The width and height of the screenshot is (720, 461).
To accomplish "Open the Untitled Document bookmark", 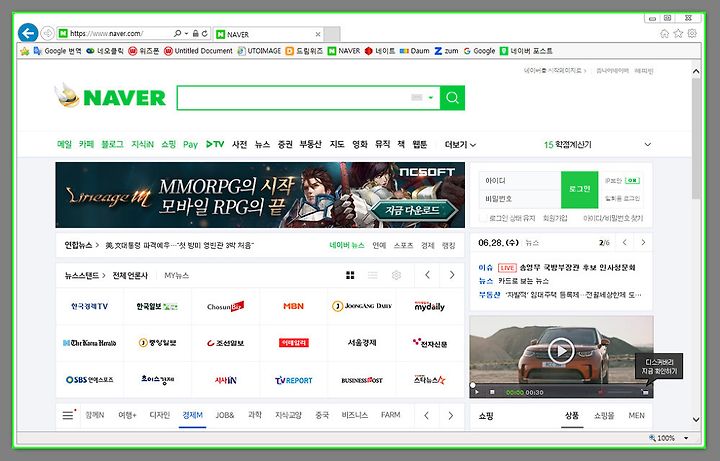I will coord(198,51).
